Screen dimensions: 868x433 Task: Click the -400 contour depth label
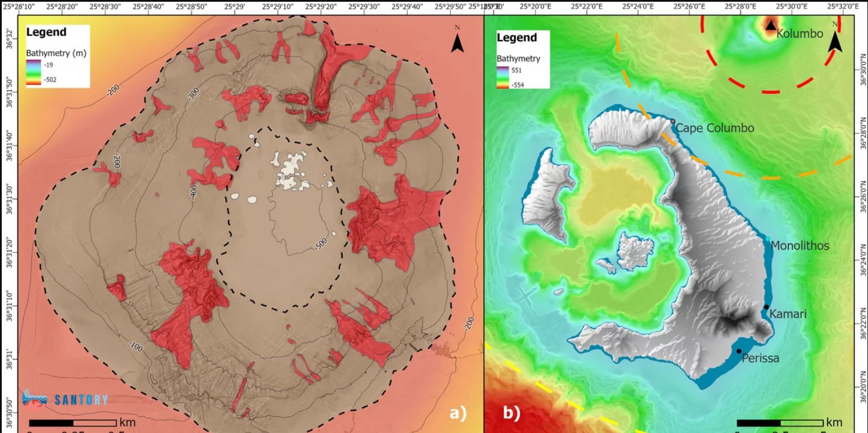[194, 191]
